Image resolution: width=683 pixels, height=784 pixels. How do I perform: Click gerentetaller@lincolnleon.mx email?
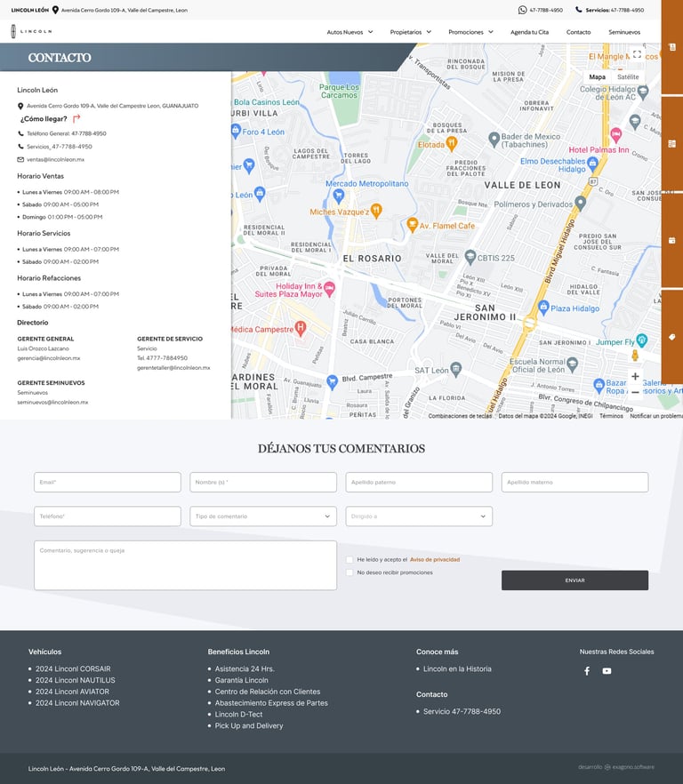(x=173, y=367)
